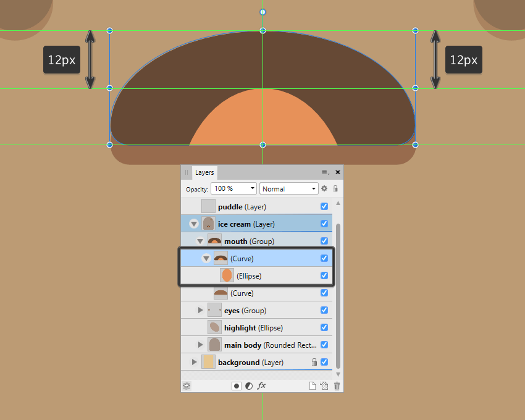The height and width of the screenshot is (420, 525).
Task: Select the orange Ellipse layer thumbnail
Action: click(x=227, y=275)
